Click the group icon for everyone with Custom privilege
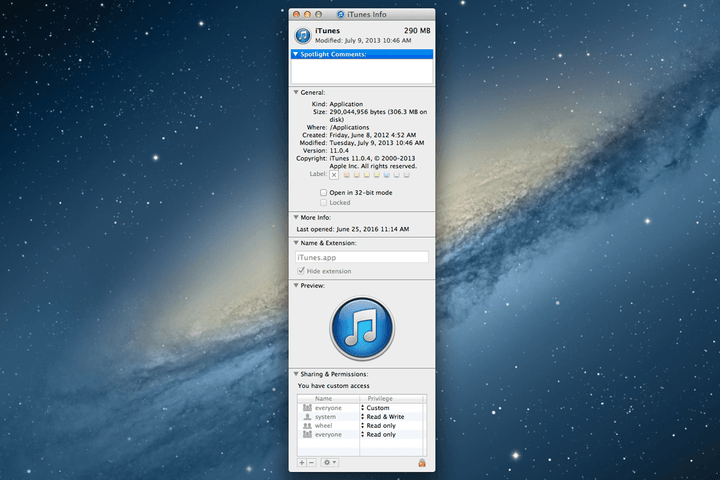720x480 pixels. click(307, 408)
